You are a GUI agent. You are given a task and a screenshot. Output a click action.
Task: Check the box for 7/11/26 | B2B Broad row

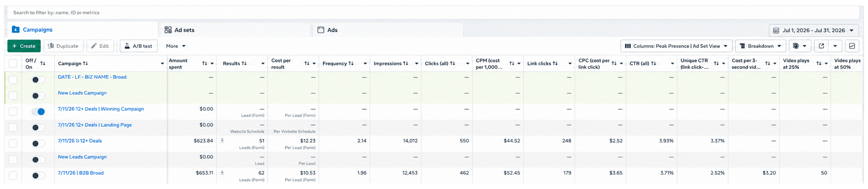(13, 176)
